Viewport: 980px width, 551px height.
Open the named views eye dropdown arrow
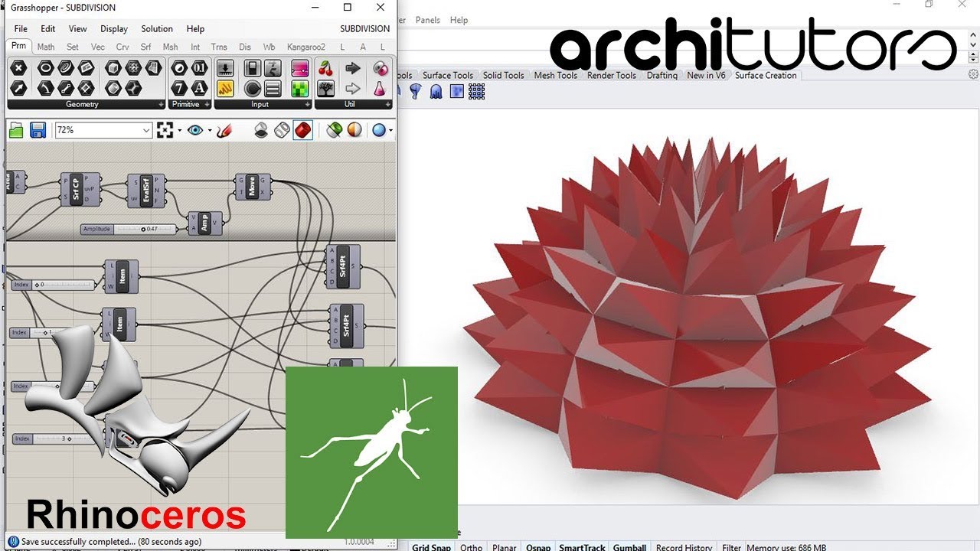(x=209, y=131)
